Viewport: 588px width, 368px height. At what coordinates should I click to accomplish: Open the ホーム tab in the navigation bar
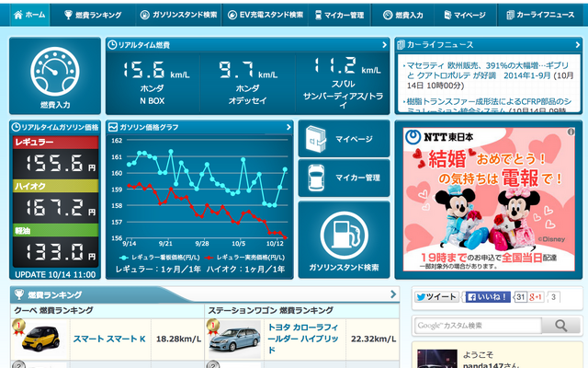tap(29, 15)
